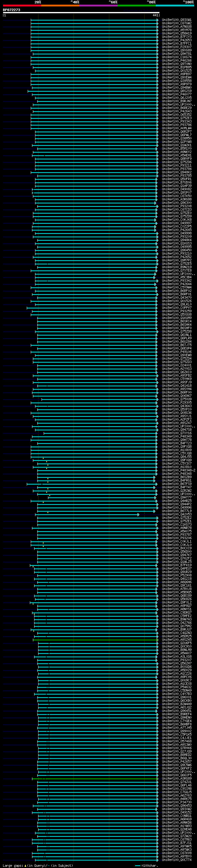Click the UniRef100_Q01525 label
The width and height of the screenshot is (197, 868).
(x=177, y=71)
